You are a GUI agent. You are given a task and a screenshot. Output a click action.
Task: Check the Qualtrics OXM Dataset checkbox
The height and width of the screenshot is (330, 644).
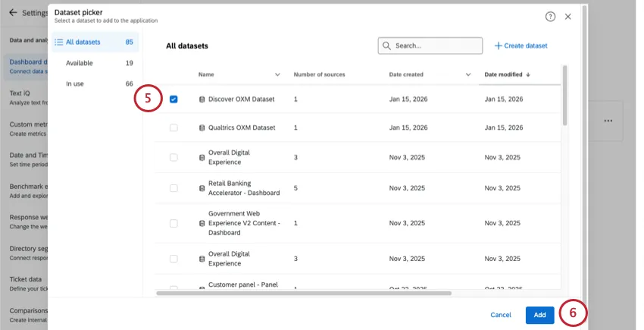[x=174, y=128]
